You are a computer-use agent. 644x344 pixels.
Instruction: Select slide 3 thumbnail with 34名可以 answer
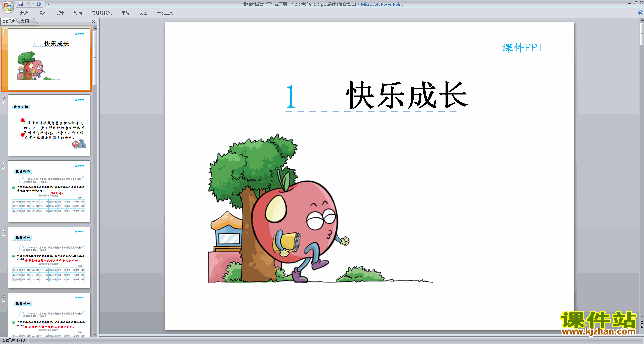[49, 191]
